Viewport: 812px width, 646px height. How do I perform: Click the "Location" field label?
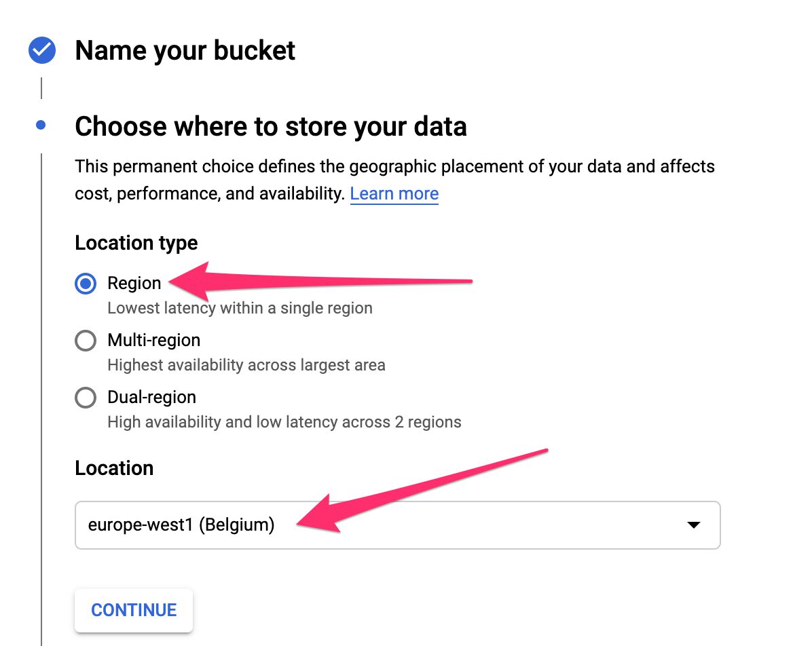[114, 468]
